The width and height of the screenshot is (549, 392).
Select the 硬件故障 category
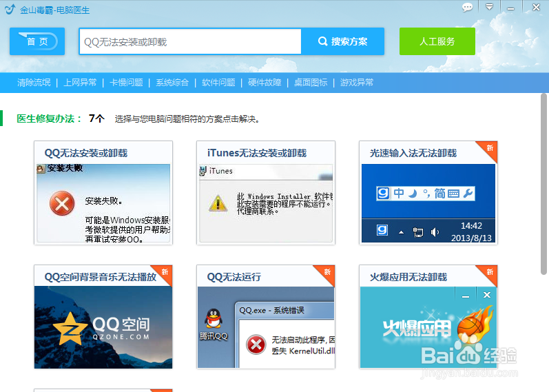coord(265,82)
